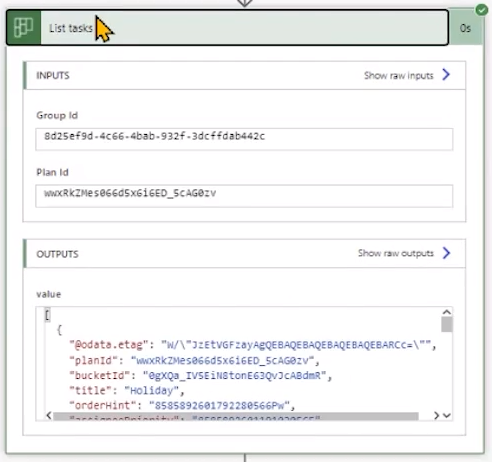The width and height of the screenshot is (492, 462).
Task: Click the chevron next to Show raw inputs
Action: 446,75
